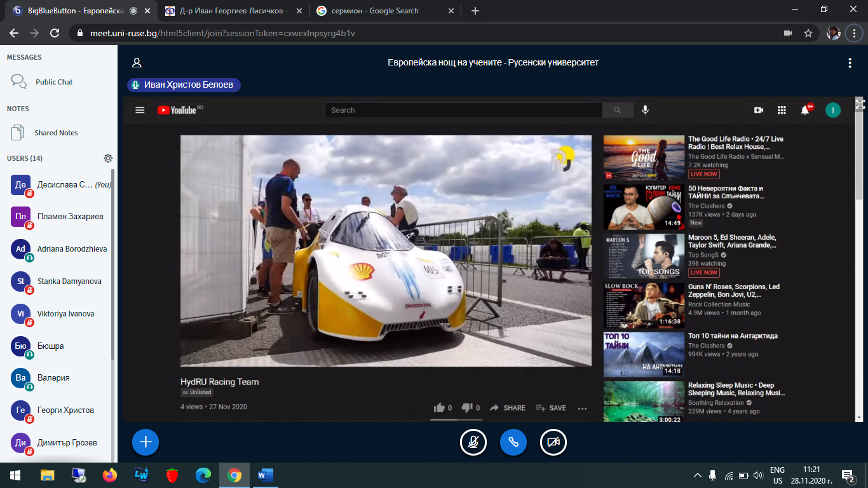
Task: Open a new browser tab
Action: pyautogui.click(x=475, y=11)
